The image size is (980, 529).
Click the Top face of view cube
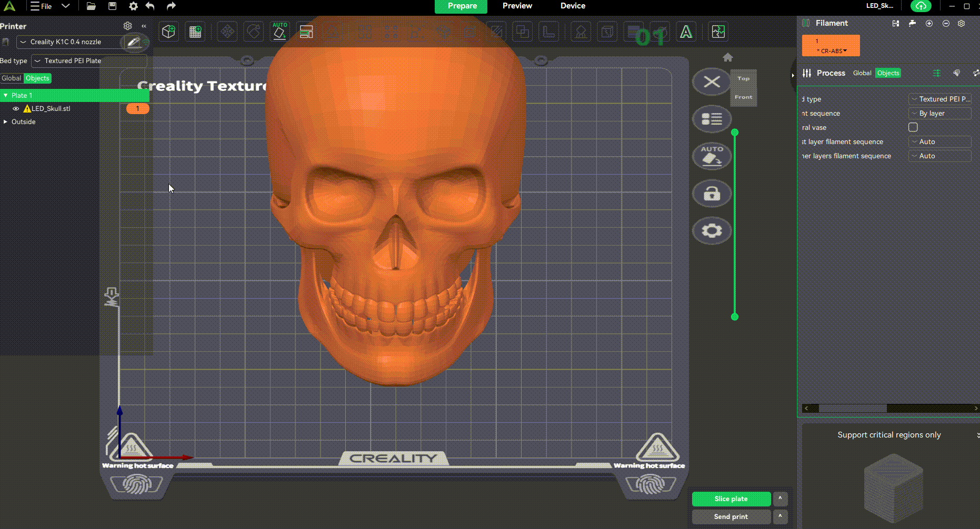(743, 79)
